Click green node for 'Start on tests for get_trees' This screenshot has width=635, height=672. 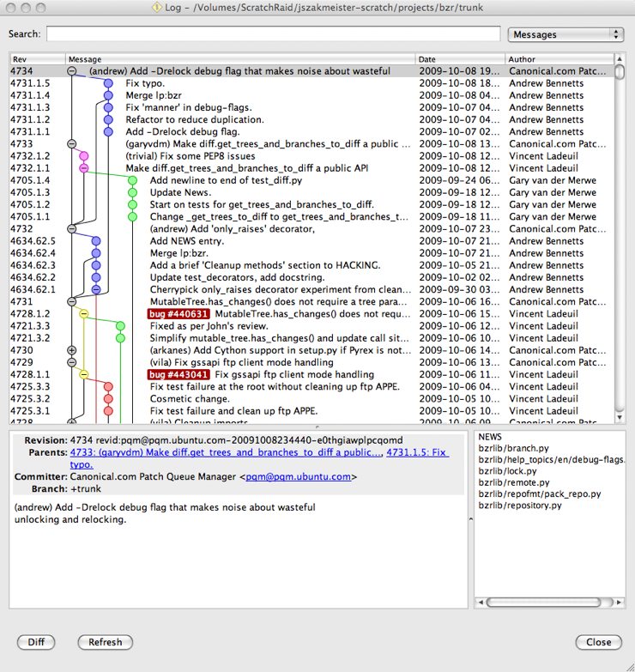coord(133,205)
